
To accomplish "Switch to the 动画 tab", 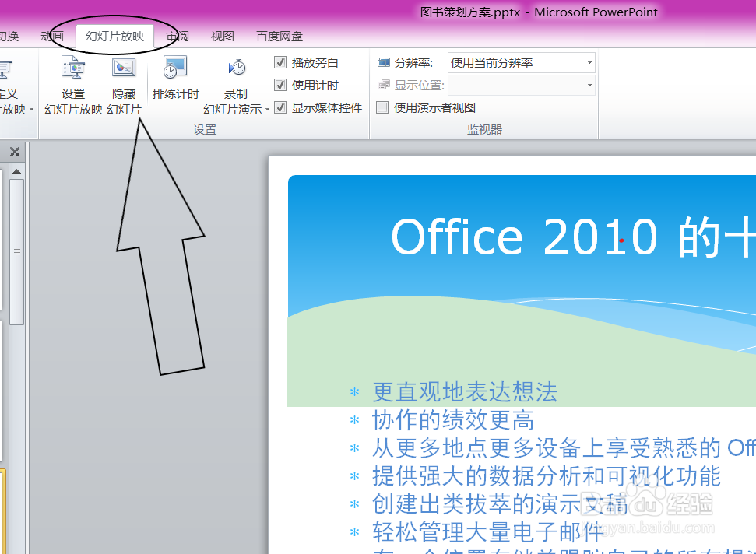I will (52, 36).
